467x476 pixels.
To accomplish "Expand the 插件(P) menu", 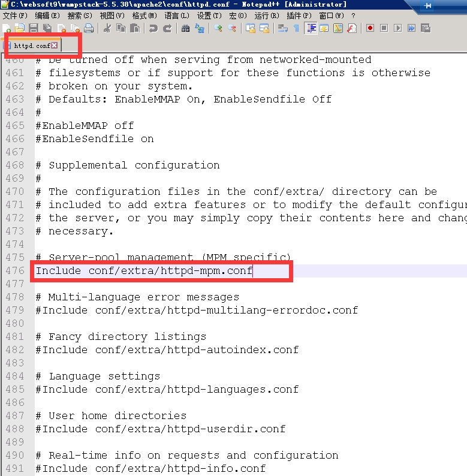I will pos(299,16).
